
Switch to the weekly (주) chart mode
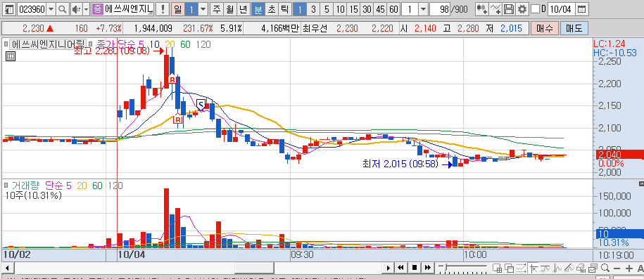(x=217, y=8)
